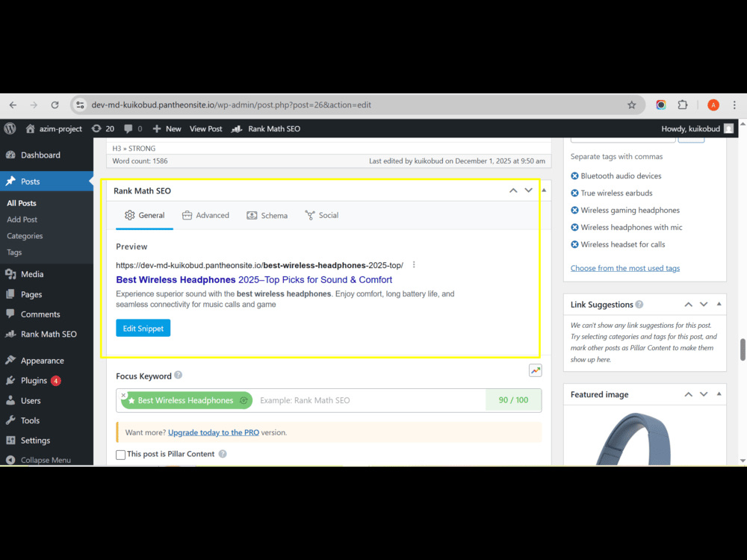Open the Schema tab
Screen dimensions: 747x560
point(267,215)
